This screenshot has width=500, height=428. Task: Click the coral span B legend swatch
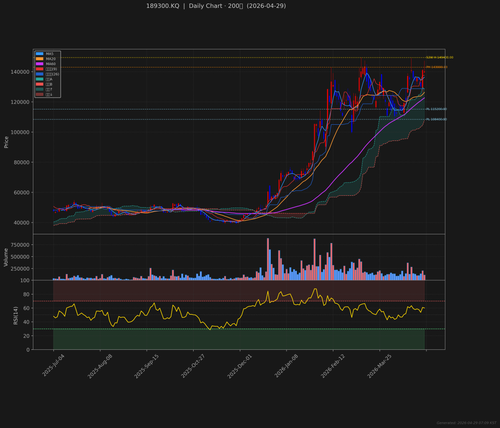coord(40,84)
